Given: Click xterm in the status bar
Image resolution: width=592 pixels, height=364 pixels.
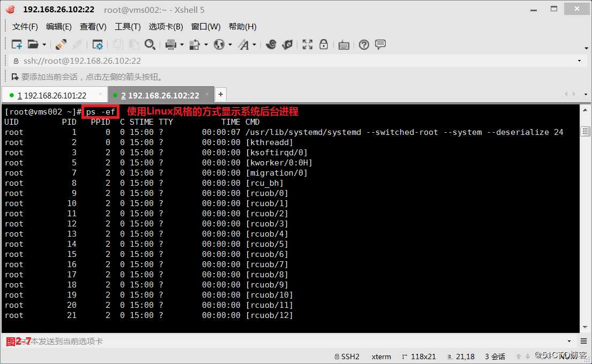Looking at the screenshot, I should 381,357.
